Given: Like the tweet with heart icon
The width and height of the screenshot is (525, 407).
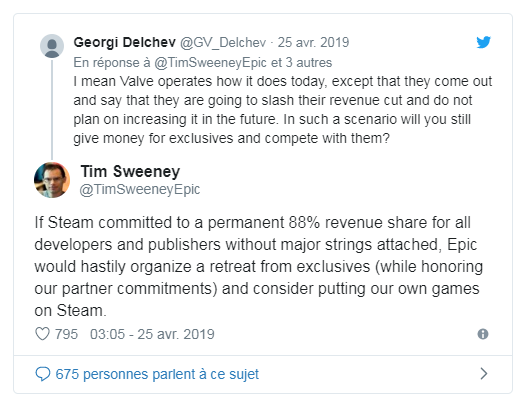Looking at the screenshot, I should (x=43, y=334).
